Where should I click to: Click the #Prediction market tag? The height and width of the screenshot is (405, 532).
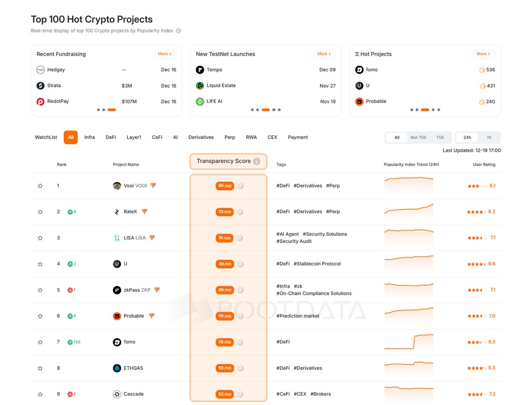298,316
